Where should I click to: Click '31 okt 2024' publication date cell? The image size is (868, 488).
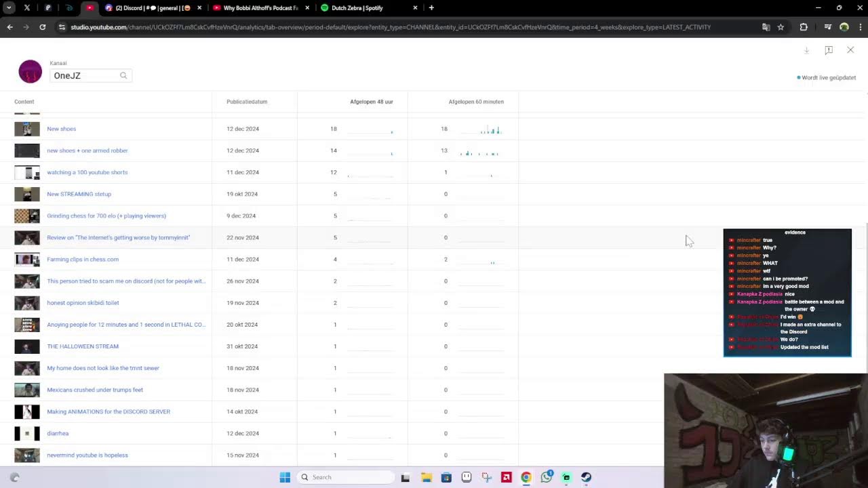tap(242, 346)
